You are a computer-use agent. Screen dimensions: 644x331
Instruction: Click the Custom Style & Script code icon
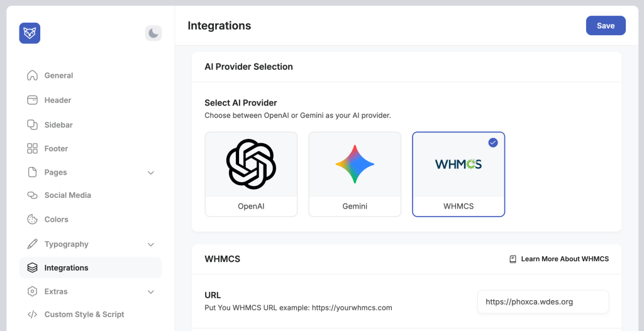point(33,314)
